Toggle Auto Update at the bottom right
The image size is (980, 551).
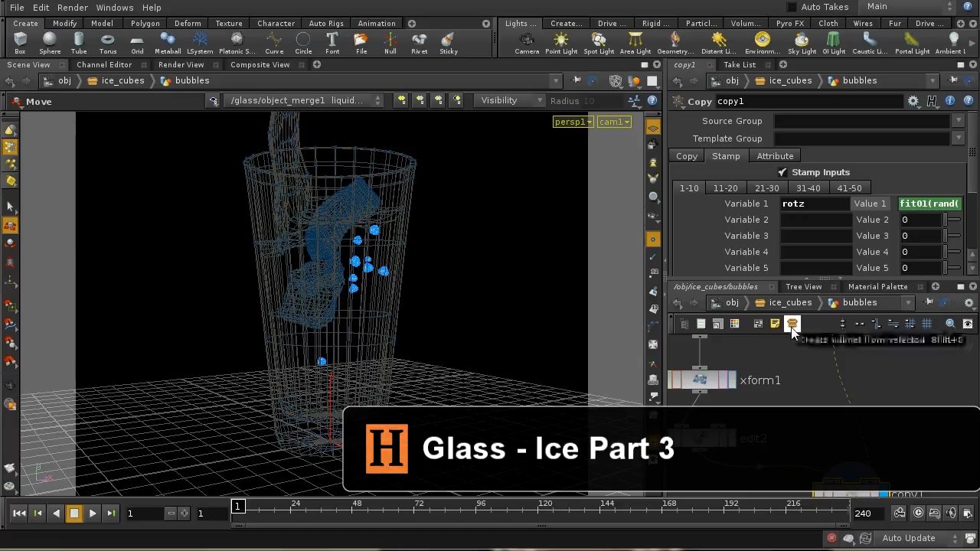[x=908, y=537]
